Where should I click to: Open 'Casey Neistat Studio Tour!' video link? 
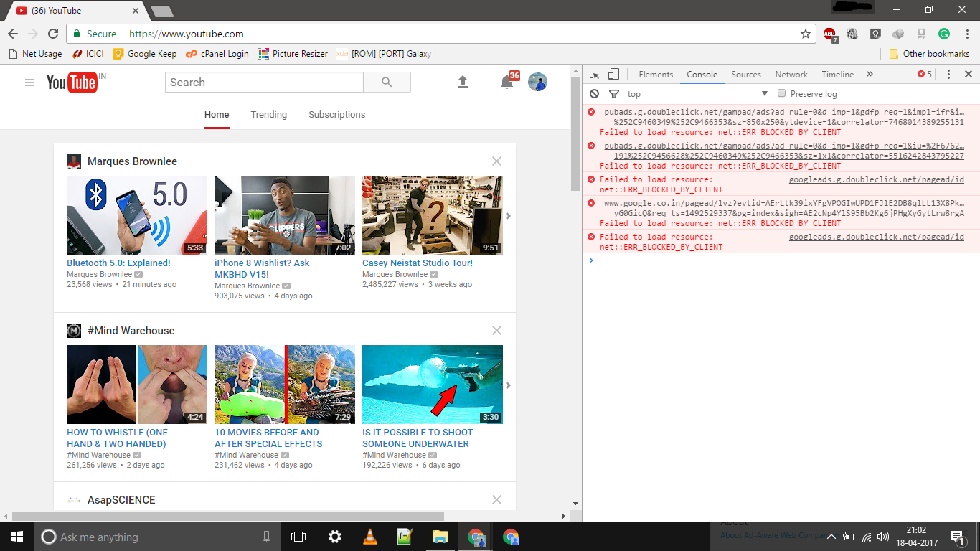(418, 263)
